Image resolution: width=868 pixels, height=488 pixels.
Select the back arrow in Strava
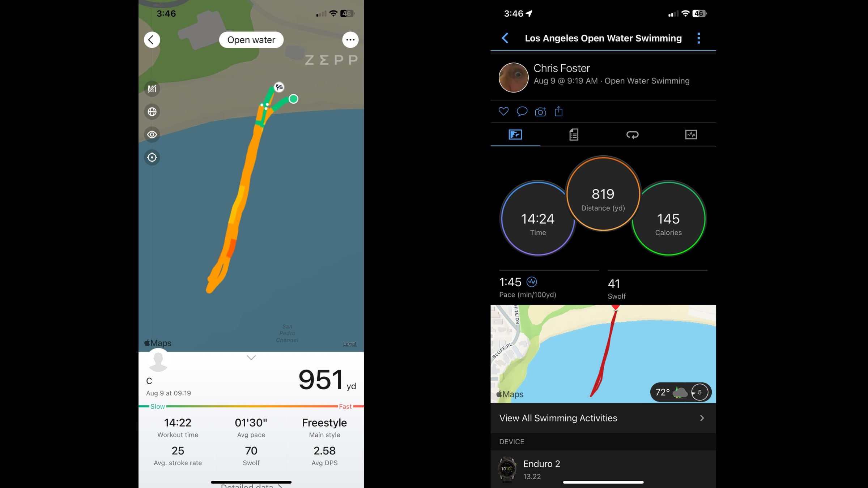tap(505, 38)
